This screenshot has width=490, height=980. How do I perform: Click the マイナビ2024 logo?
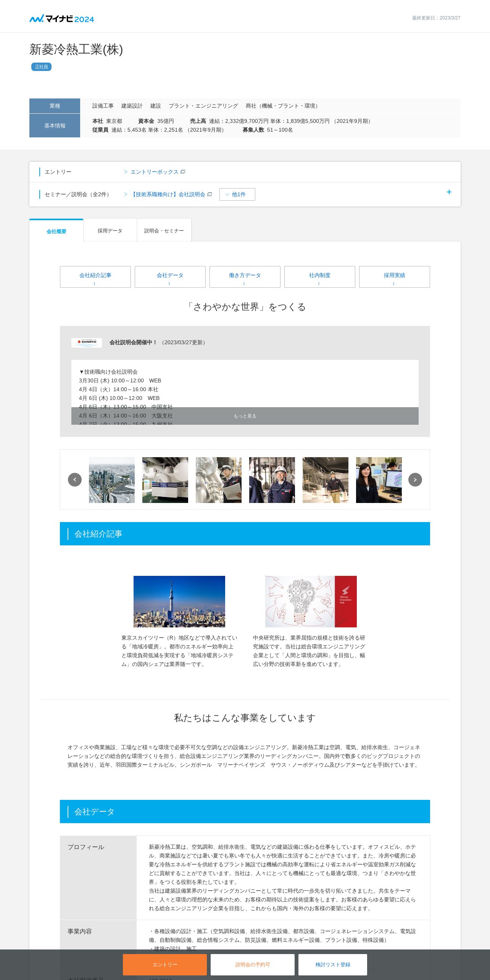[62, 18]
